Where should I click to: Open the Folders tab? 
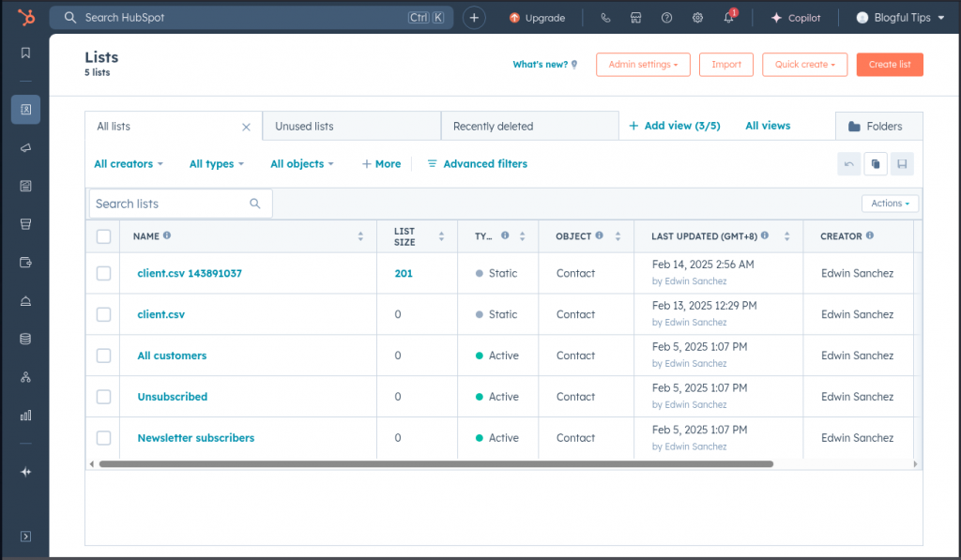tap(878, 127)
